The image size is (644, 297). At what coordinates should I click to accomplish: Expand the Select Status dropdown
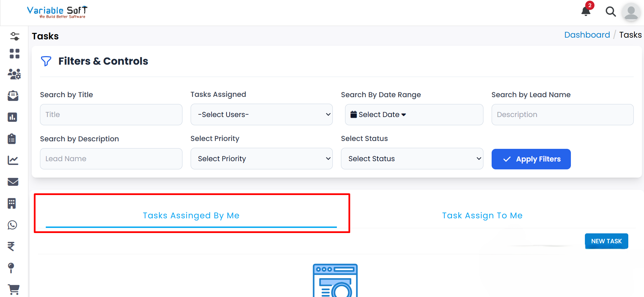click(x=412, y=159)
